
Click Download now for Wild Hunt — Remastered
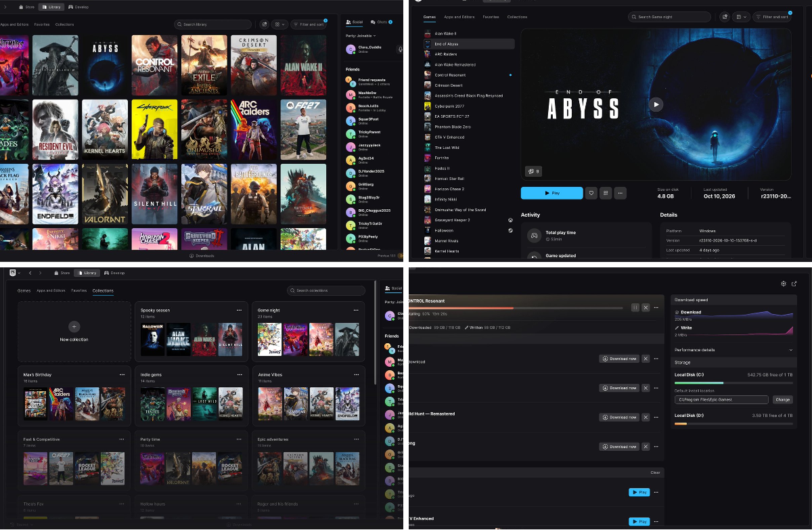620,417
